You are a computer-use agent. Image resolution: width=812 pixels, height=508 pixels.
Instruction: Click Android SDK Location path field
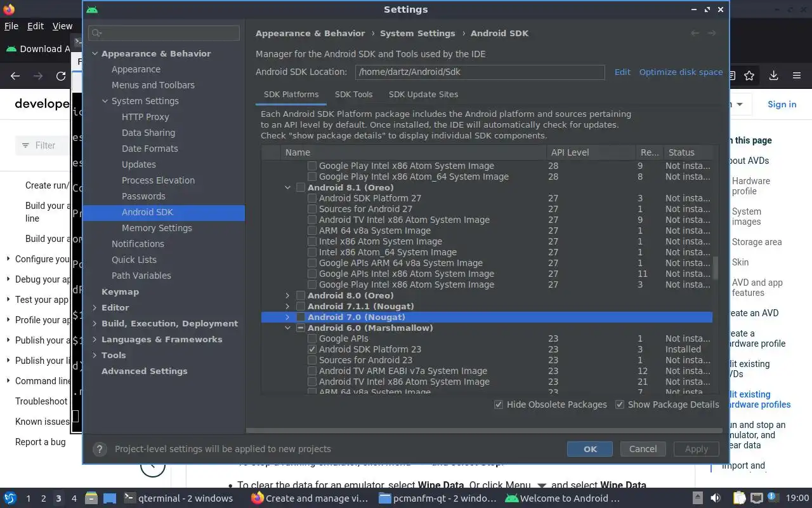[480, 72]
